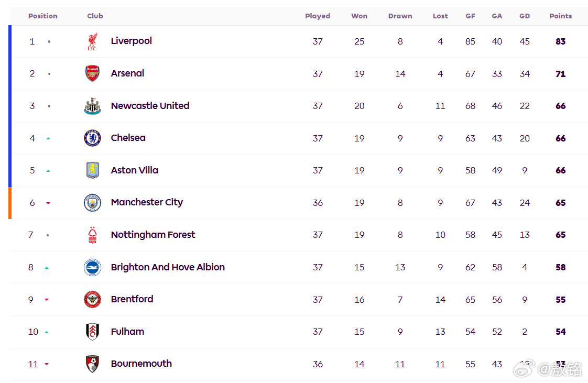588x383 pixels.
Task: Click Fulham's green up movement arrow
Action: [47, 332]
